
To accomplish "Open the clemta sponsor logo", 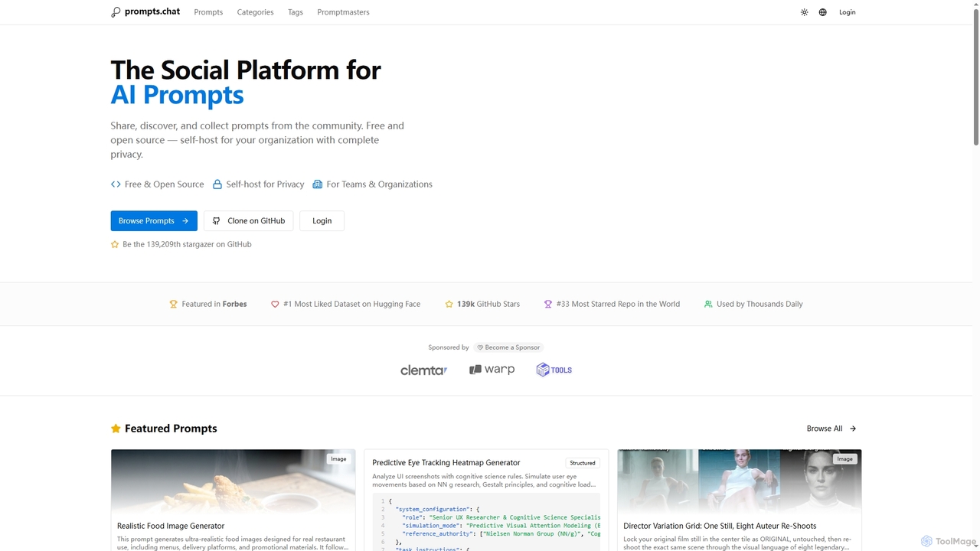I will [423, 370].
